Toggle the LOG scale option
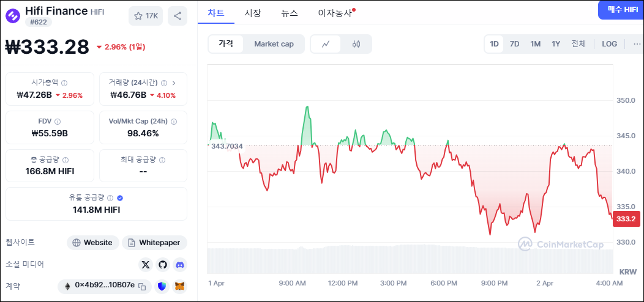 tap(610, 44)
